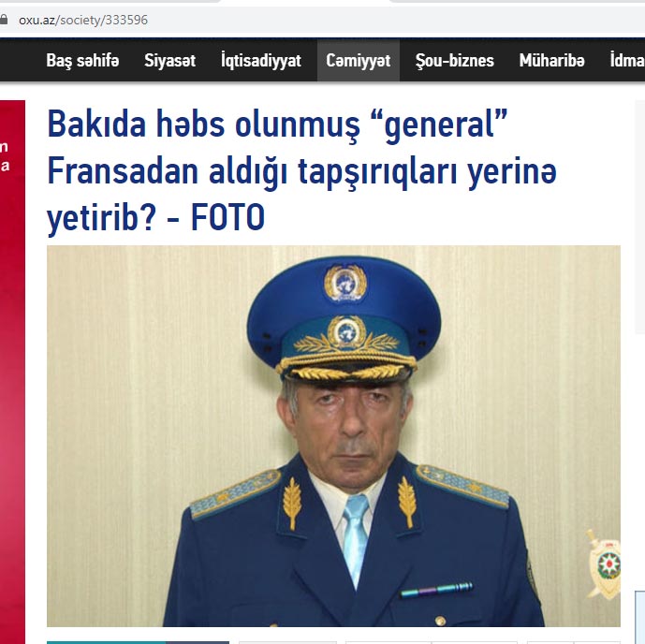The width and height of the screenshot is (645, 644).
Task: Click the gray sidebar block at right
Action: (640, 217)
